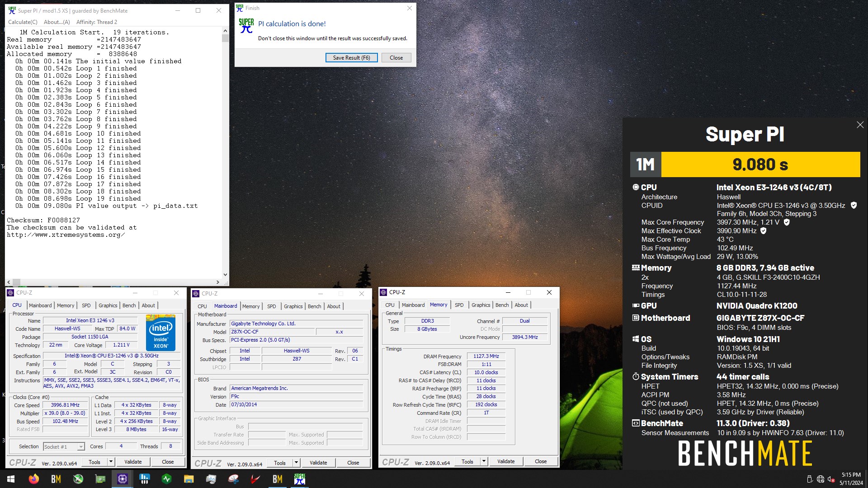The height and width of the screenshot is (488, 868).
Task: Click the USB safely-remove tray icon
Action: [810, 479]
